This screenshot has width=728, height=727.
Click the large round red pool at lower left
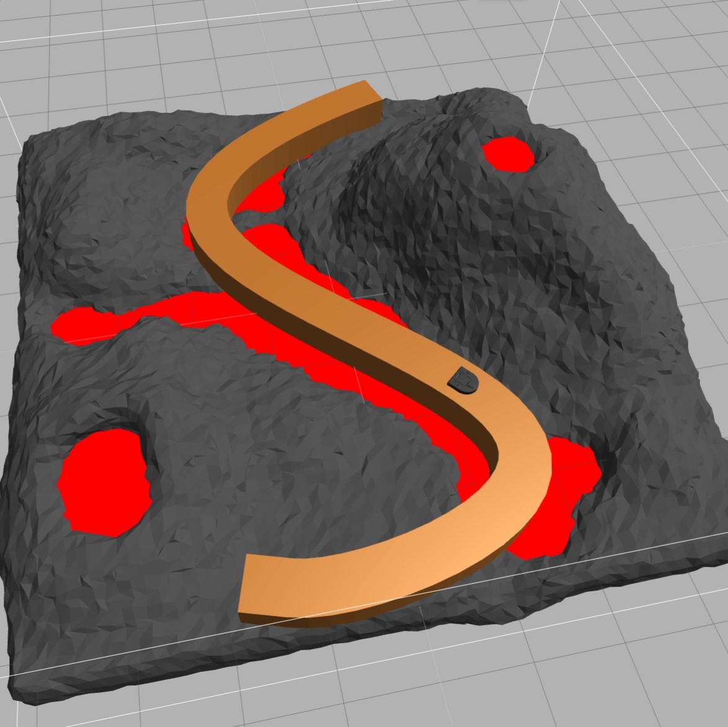104,483
